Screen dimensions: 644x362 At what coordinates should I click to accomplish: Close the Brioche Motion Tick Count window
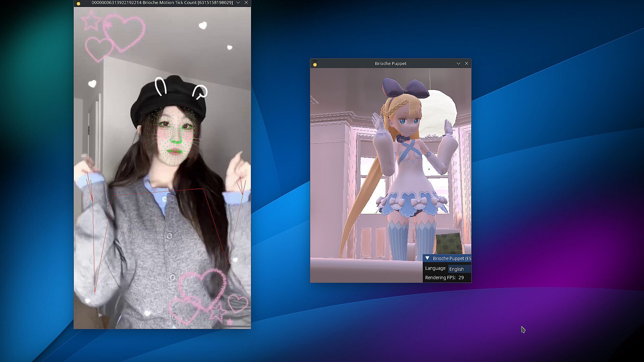point(246,3)
